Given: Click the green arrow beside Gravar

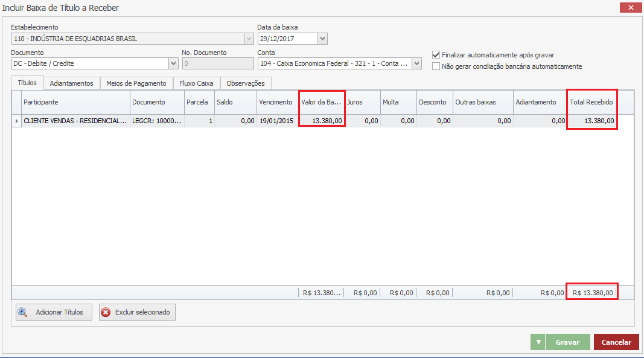Looking at the screenshot, I should (x=538, y=342).
